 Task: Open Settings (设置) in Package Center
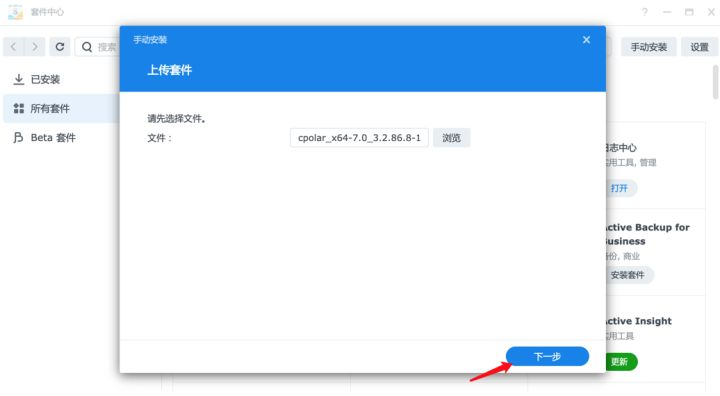pos(699,47)
